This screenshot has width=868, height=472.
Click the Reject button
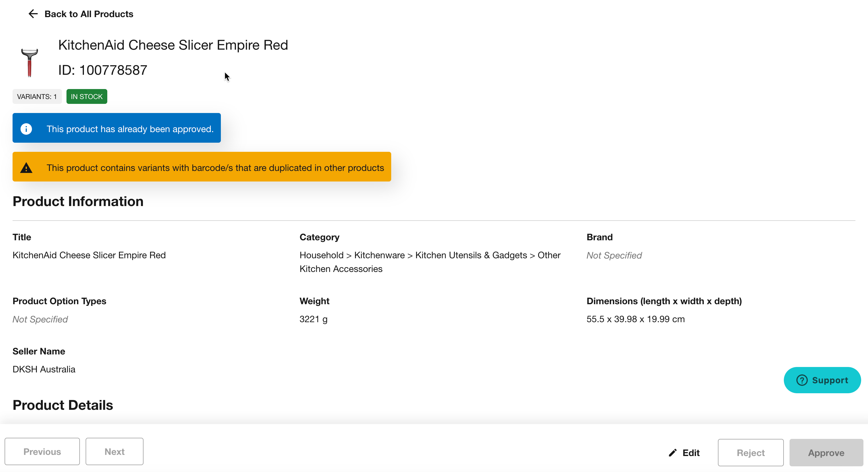(750, 453)
